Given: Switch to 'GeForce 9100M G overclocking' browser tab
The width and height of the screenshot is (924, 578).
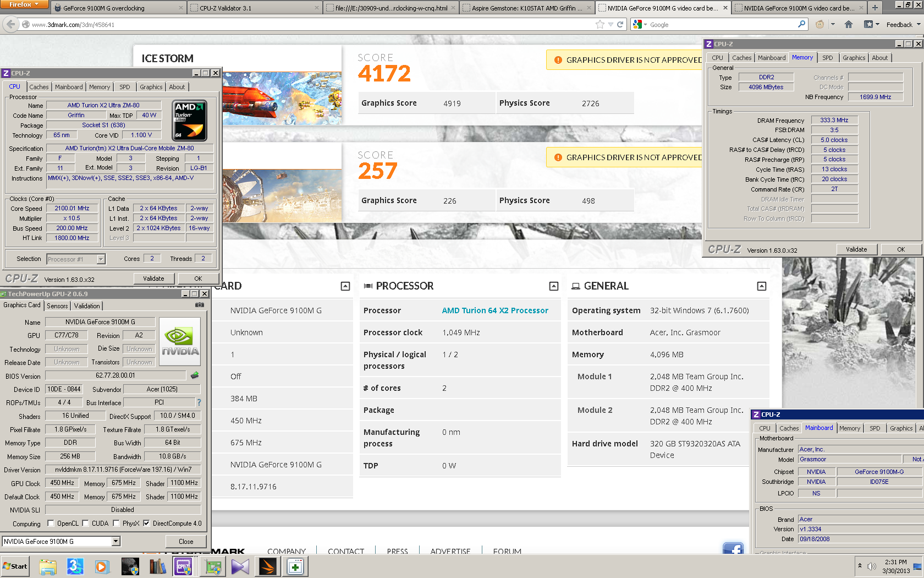Looking at the screenshot, I should [x=119, y=8].
